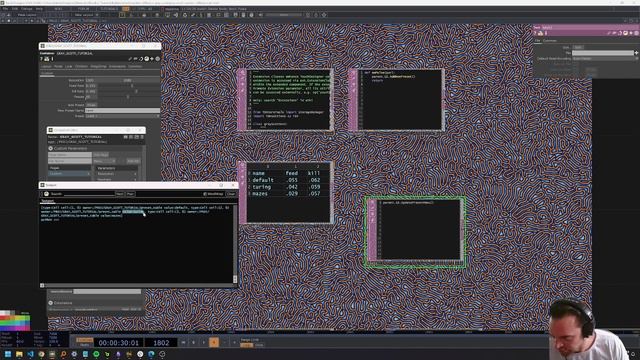Open the parameter help question-mark icon in GRAY_SCOTT_TUTORIAL window
Image resolution: width=640 pixels, height=360 pixels.
[41, 59]
